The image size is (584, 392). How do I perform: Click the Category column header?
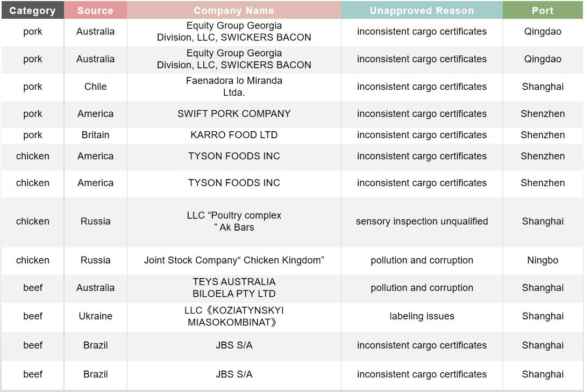32,10
